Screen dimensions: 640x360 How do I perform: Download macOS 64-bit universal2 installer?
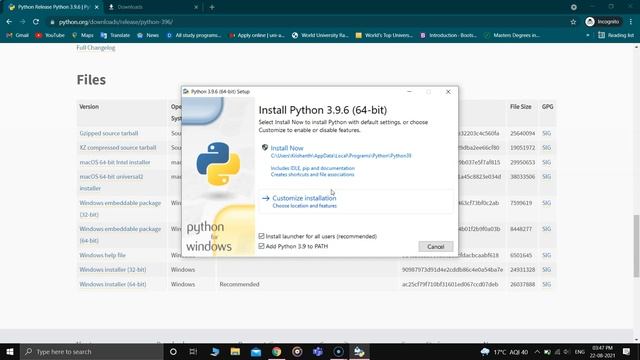point(111,182)
